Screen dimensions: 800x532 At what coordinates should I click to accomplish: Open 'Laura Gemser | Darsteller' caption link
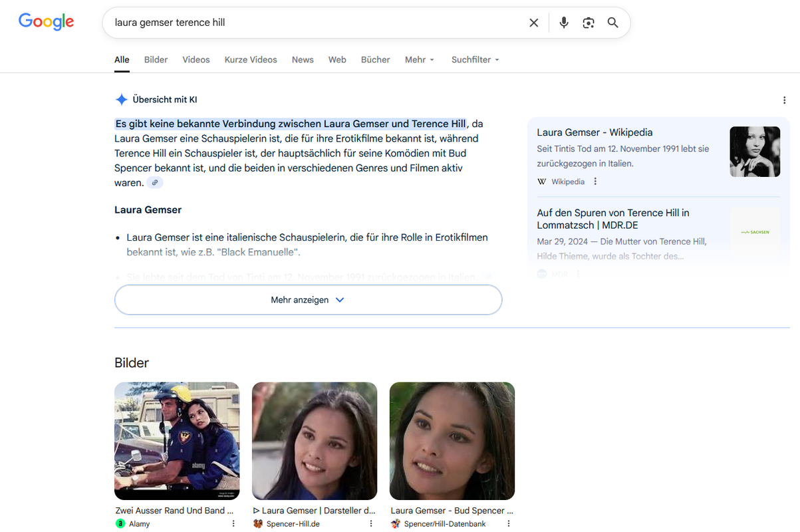click(x=314, y=511)
